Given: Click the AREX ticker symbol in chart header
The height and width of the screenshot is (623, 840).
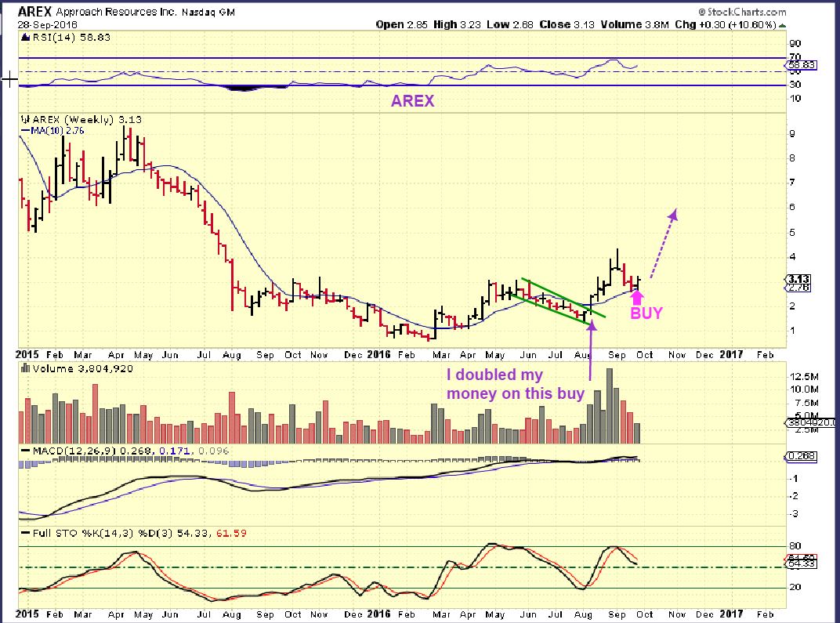Looking at the screenshot, I should pyautogui.click(x=34, y=11).
